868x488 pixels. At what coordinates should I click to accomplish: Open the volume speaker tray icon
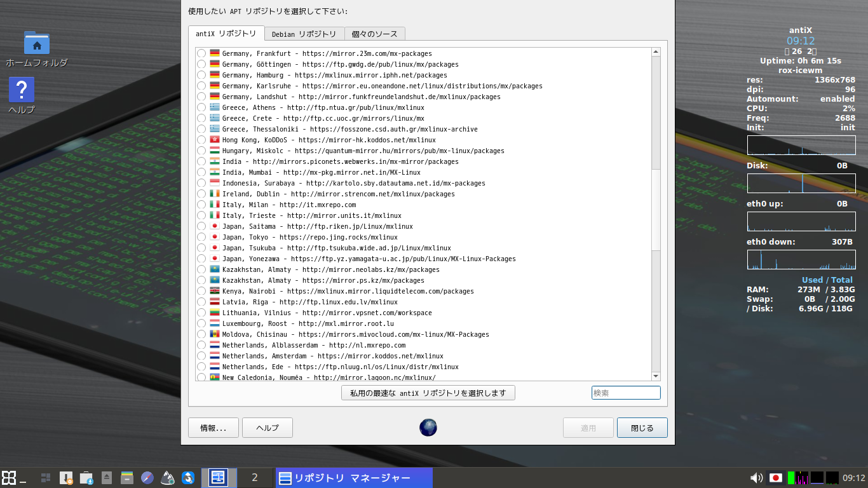756,478
